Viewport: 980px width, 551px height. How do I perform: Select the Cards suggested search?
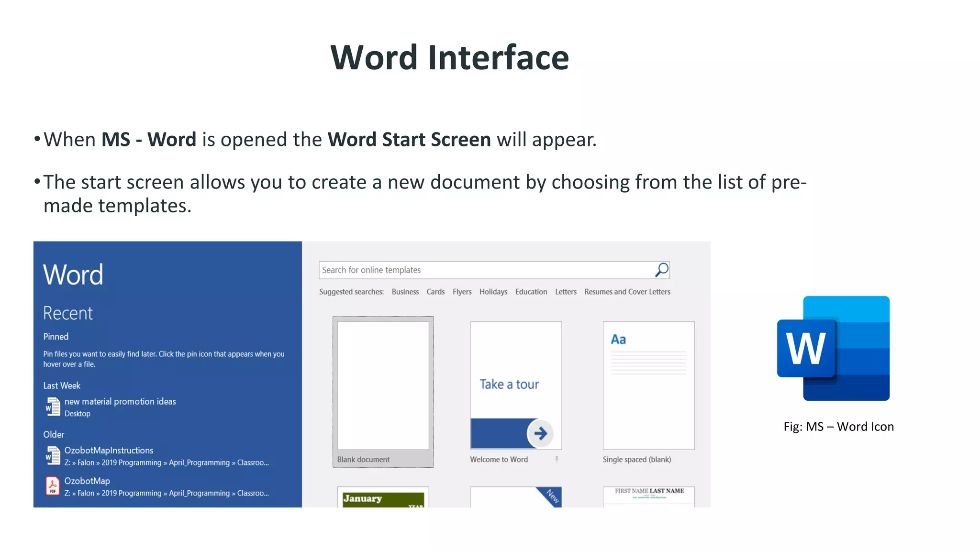pyautogui.click(x=435, y=292)
